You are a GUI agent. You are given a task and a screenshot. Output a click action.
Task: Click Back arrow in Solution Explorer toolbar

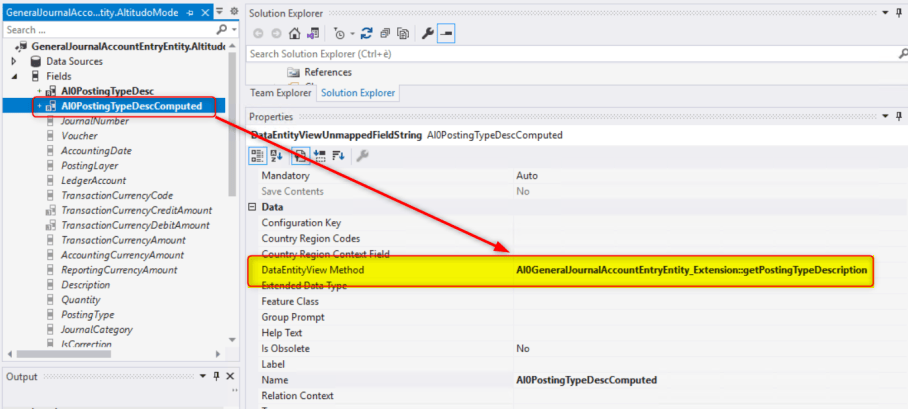point(258,34)
